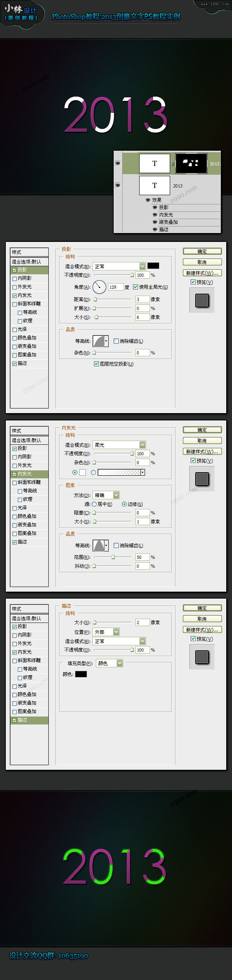Toggle the 使用全局光 checkbox
The image size is (232, 980).
click(x=136, y=287)
